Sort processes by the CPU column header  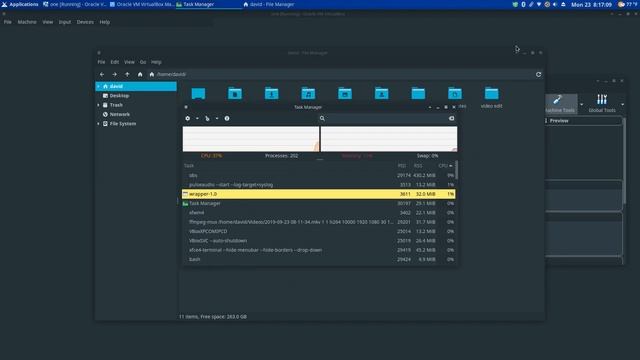[445, 166]
